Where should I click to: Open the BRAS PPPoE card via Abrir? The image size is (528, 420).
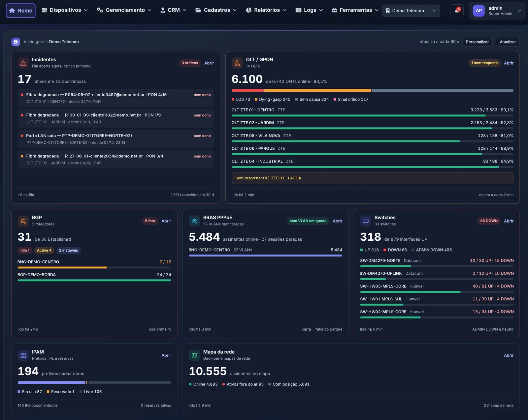click(x=337, y=221)
